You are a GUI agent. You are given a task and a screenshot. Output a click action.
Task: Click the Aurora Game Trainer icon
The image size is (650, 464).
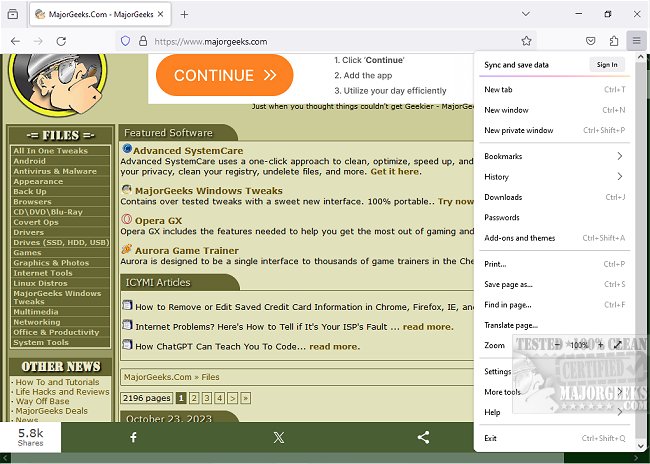127,249
